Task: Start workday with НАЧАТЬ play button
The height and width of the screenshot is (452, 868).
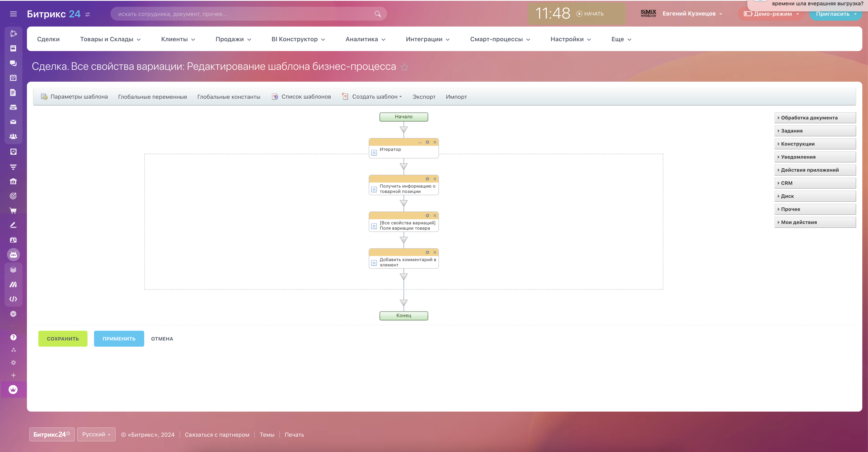Action: pos(590,14)
